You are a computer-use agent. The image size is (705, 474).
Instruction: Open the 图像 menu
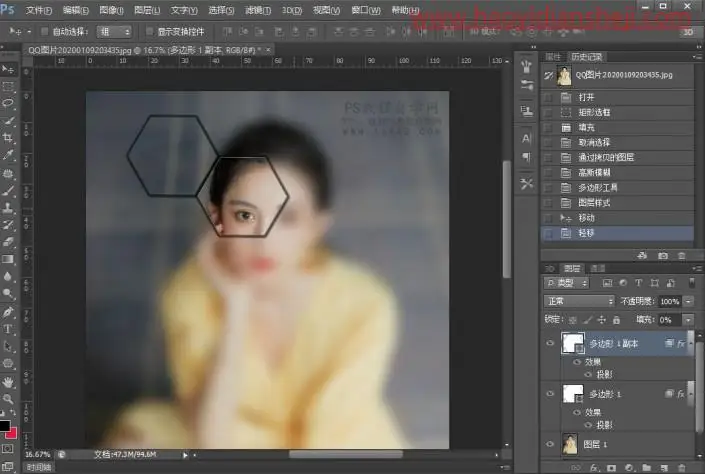click(x=111, y=10)
